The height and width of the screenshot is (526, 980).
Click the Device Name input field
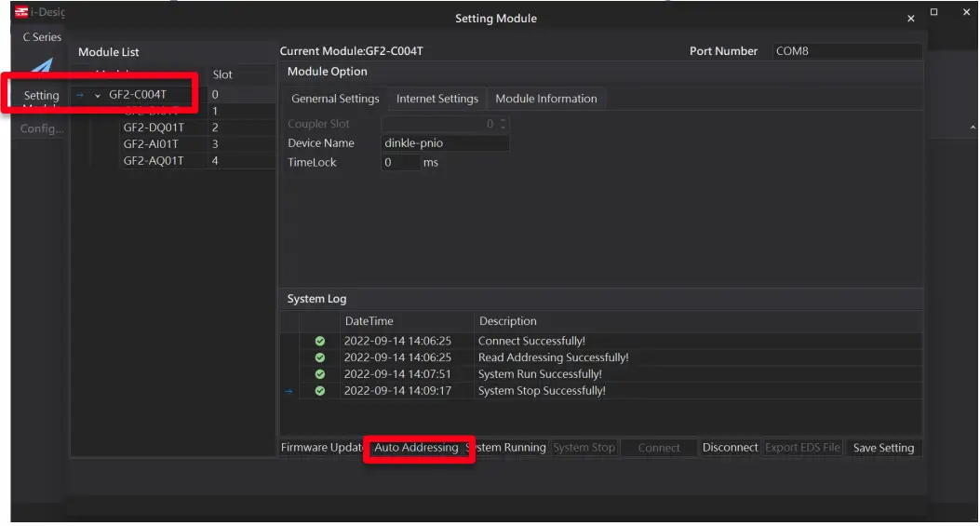446,143
